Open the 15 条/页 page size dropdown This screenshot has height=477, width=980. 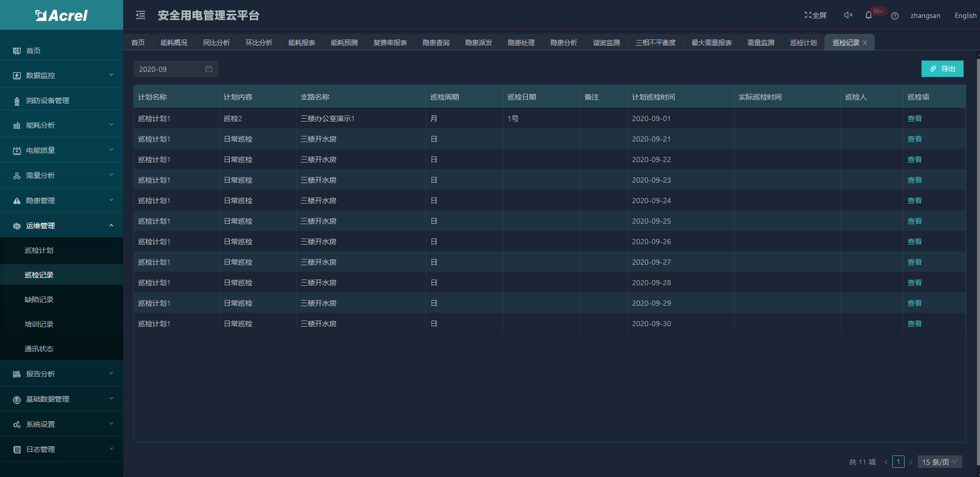pyautogui.click(x=939, y=462)
